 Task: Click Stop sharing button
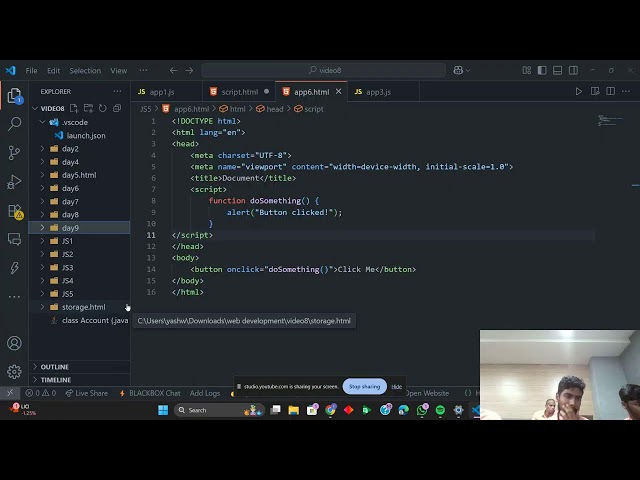click(364, 386)
